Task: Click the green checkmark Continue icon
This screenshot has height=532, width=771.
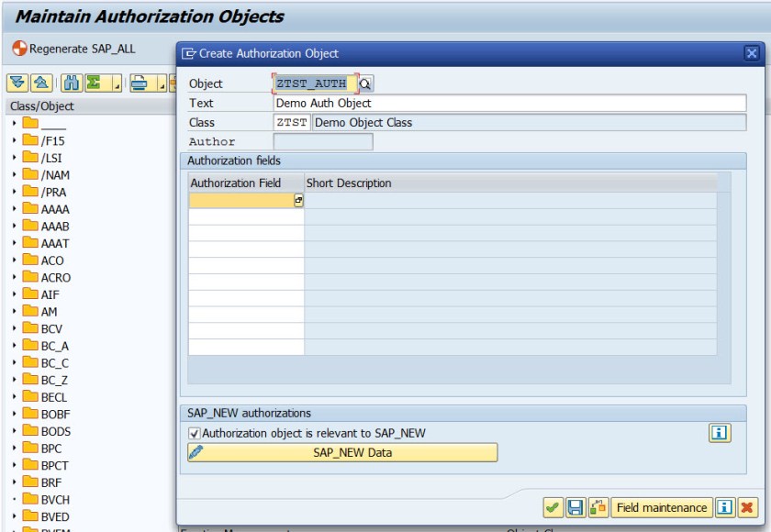Action: click(553, 507)
